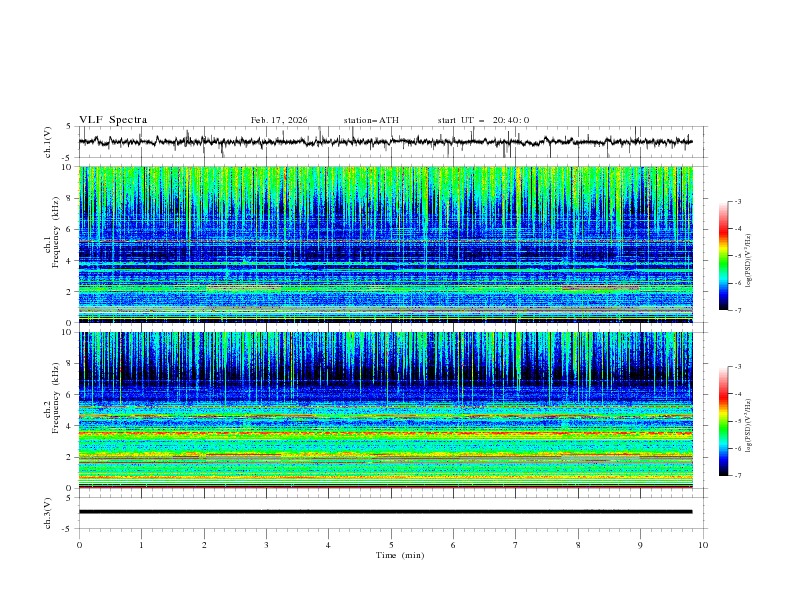Click the ch.2 colorbar "-7" tick label
792x612 pixels.
(738, 476)
